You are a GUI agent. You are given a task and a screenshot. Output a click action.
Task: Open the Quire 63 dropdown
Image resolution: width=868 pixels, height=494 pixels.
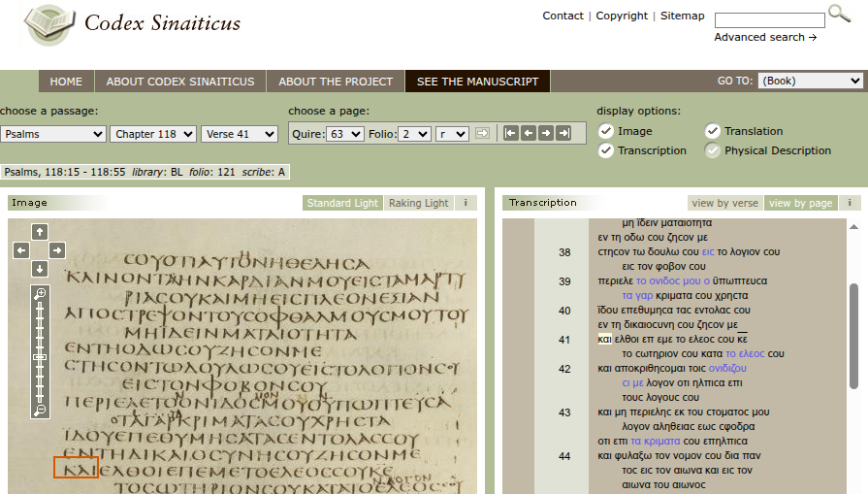(x=345, y=134)
